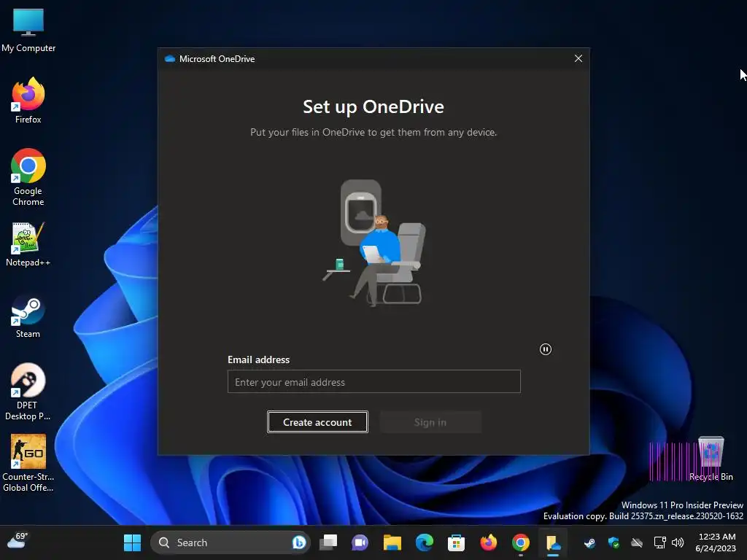
Task: Select the DPET Desktop Pet shortcut
Action: [x=28, y=392]
